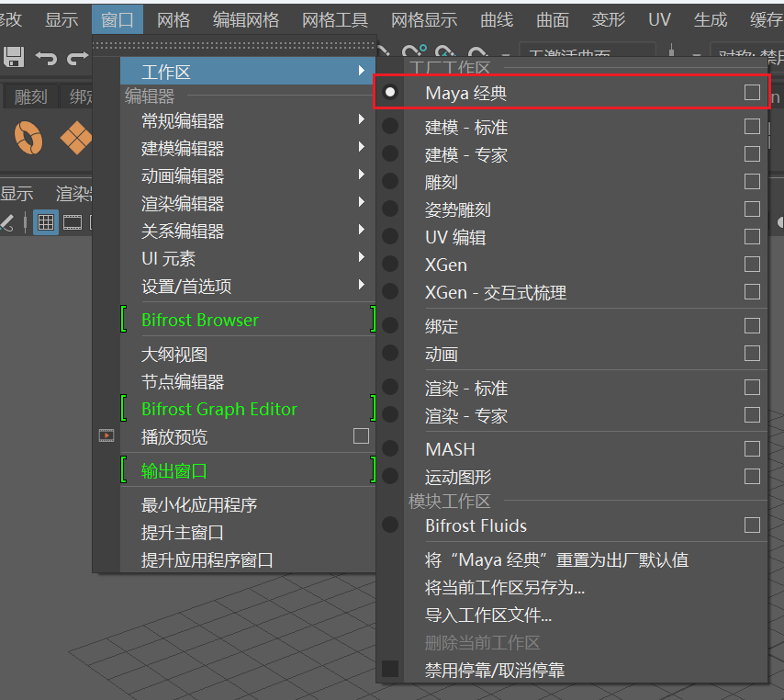Toggle 禁用停靠/取消停靠 checkbox
Screen dimensions: 784x700
click(390, 669)
